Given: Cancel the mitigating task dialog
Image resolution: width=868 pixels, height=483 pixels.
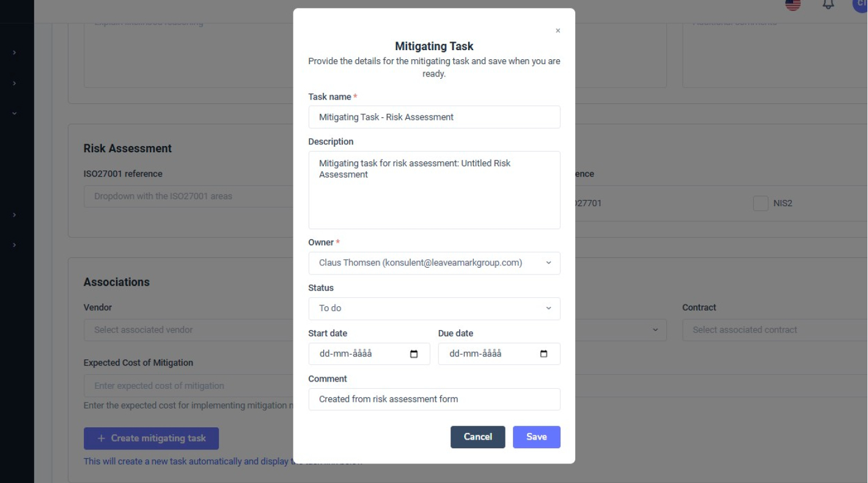Looking at the screenshot, I should tap(477, 437).
